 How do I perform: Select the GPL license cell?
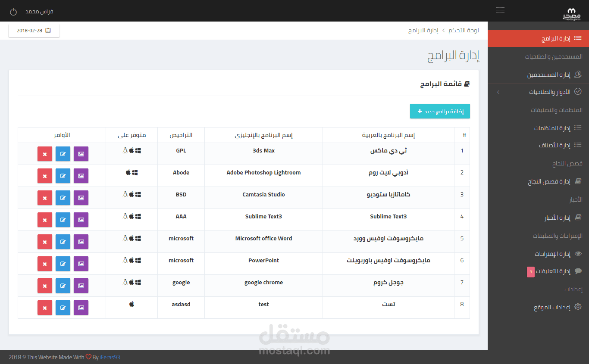point(181,154)
